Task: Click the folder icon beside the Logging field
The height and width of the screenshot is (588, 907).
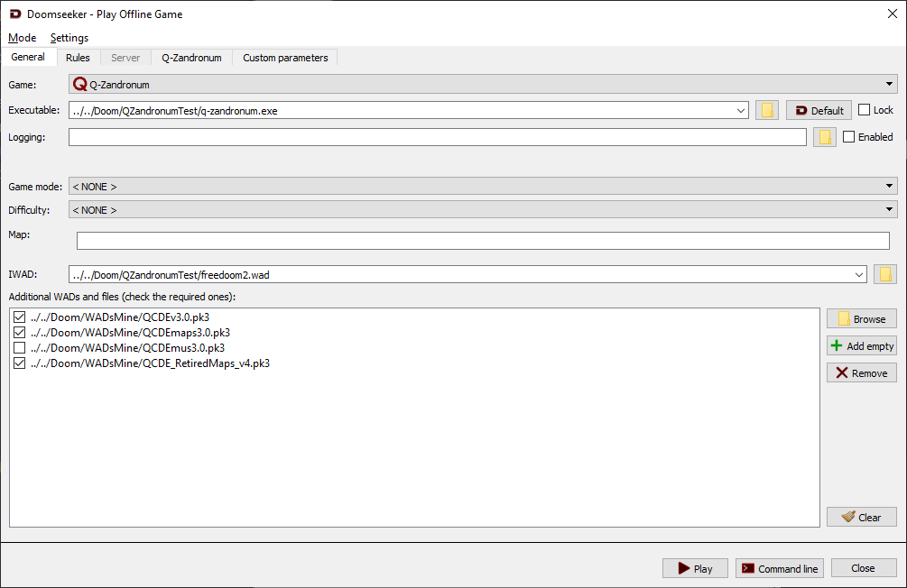Action: click(824, 137)
